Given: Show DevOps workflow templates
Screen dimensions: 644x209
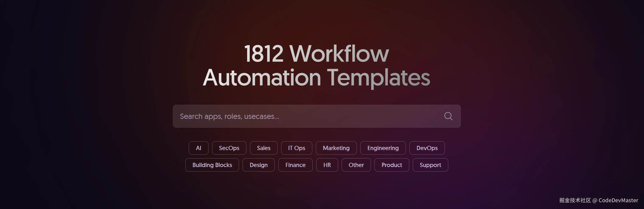Looking at the screenshot, I should point(427,148).
